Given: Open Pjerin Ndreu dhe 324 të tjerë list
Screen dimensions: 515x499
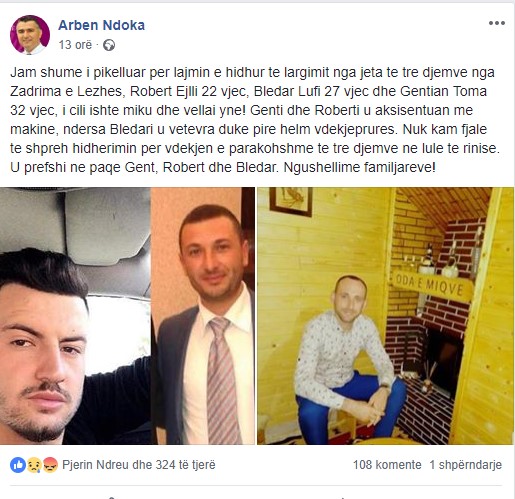Looking at the screenshot, I should (x=139, y=465).
